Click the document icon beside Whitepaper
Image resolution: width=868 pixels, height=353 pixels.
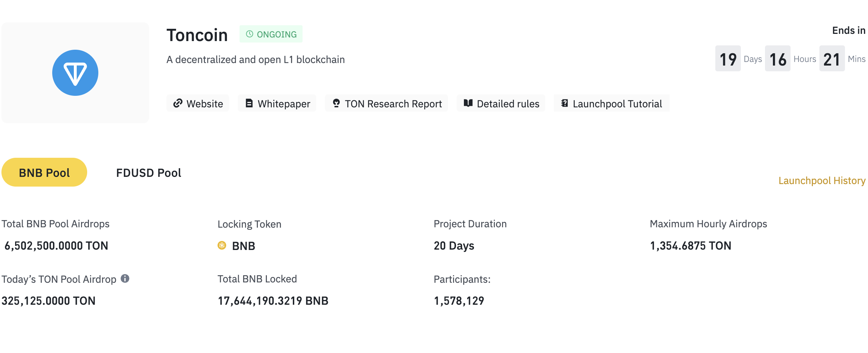tap(249, 103)
